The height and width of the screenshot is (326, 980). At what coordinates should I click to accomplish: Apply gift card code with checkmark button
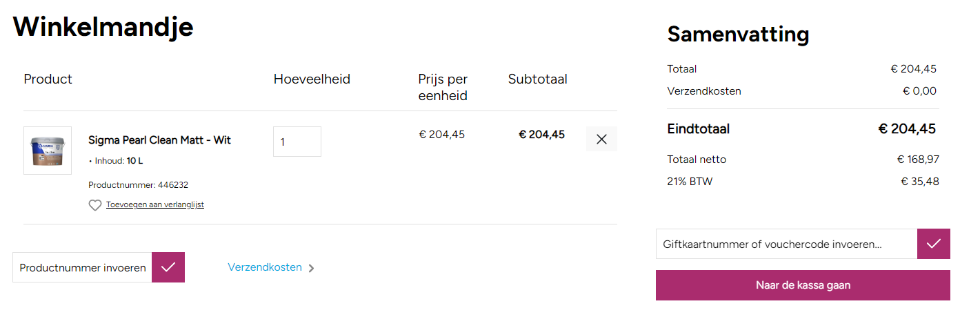(x=934, y=244)
